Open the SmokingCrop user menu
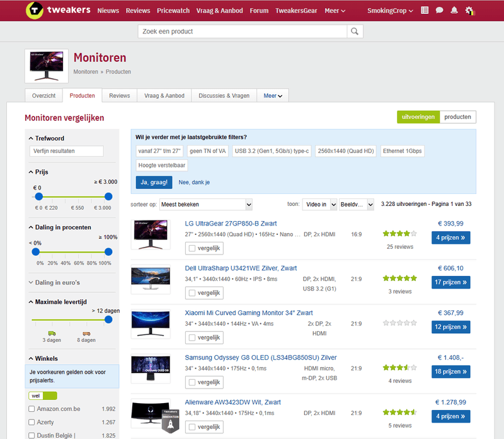 (x=390, y=11)
